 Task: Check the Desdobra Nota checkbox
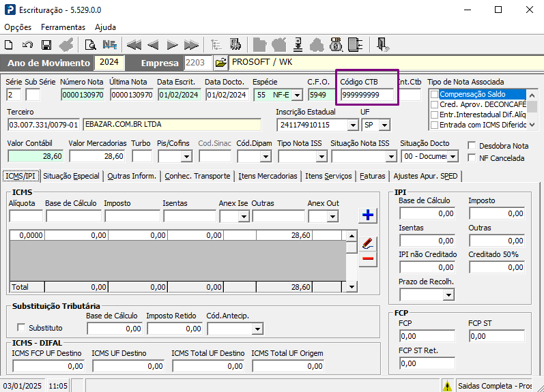tap(472, 146)
